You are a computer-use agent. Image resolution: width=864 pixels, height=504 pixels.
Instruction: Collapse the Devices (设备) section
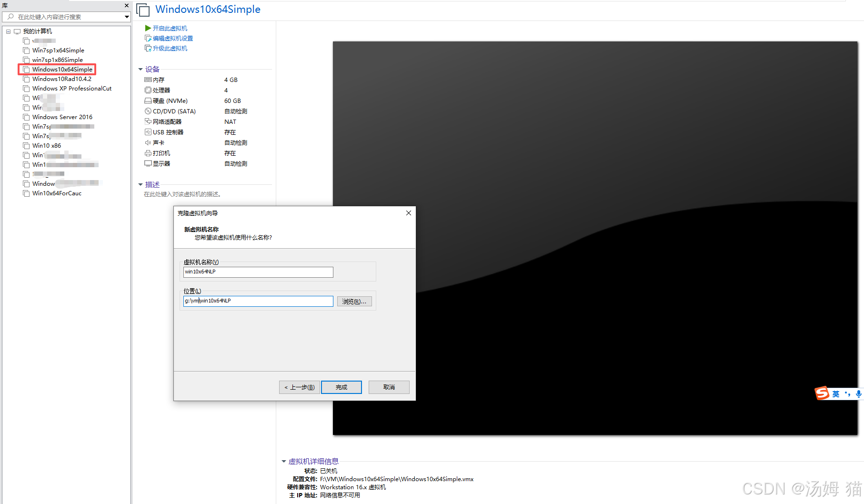point(141,69)
